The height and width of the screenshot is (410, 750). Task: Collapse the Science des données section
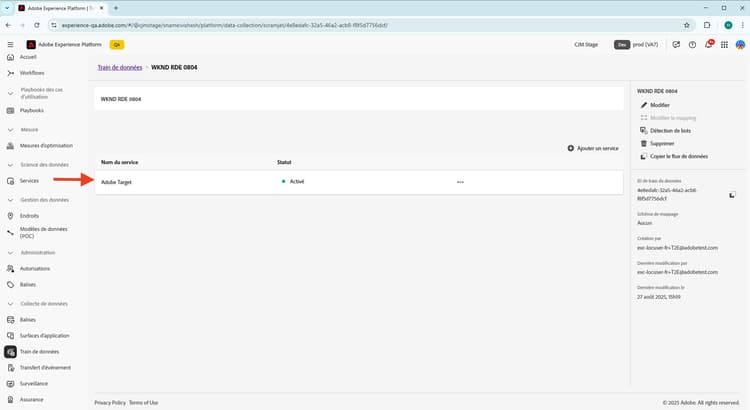[x=10, y=165]
